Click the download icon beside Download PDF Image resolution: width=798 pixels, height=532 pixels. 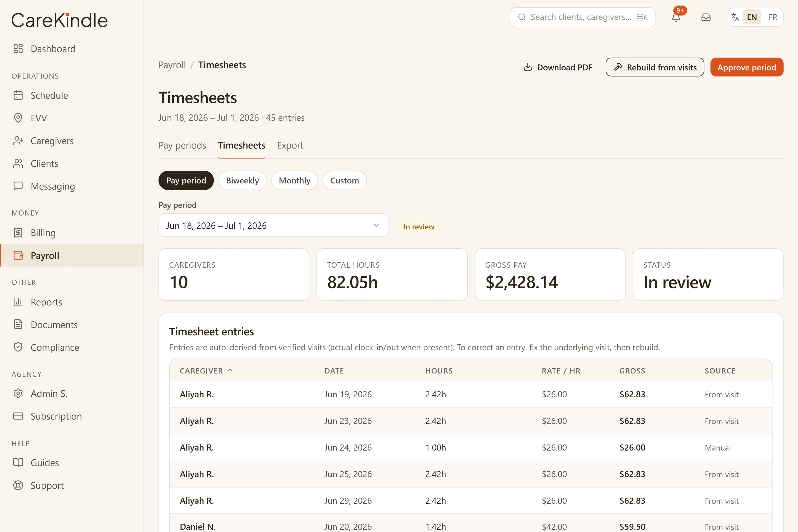tap(528, 67)
